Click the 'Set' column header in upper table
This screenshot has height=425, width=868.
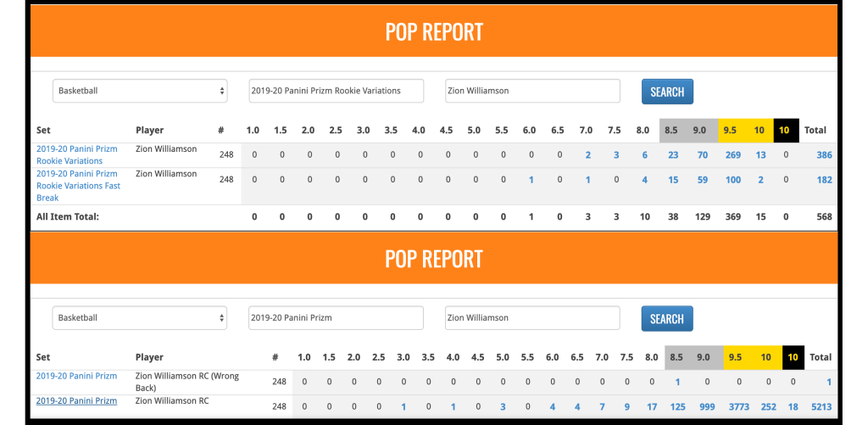coord(43,131)
